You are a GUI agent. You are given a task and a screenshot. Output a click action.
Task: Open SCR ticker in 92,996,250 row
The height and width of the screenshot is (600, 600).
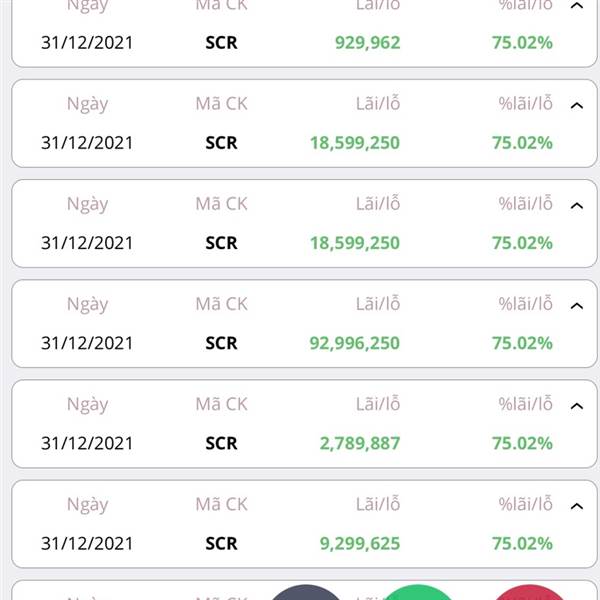(221, 343)
